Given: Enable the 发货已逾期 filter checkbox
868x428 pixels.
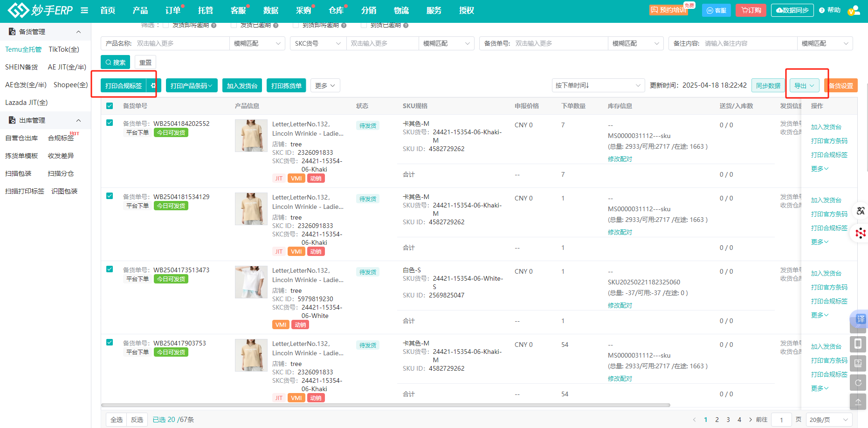Looking at the screenshot, I should [x=234, y=25].
